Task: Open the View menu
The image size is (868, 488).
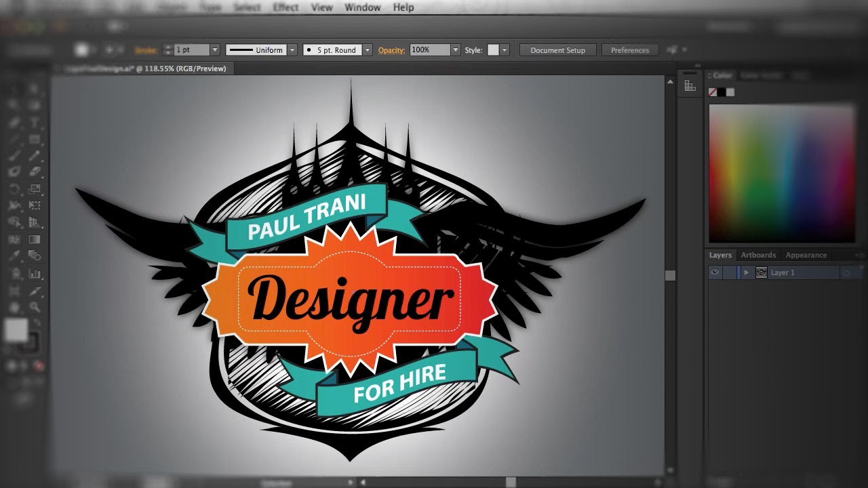Action: coord(321,7)
